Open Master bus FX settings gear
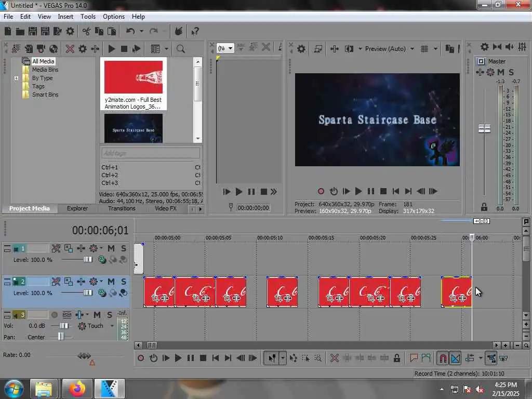Viewport: 532px width, 399px height. [490, 72]
